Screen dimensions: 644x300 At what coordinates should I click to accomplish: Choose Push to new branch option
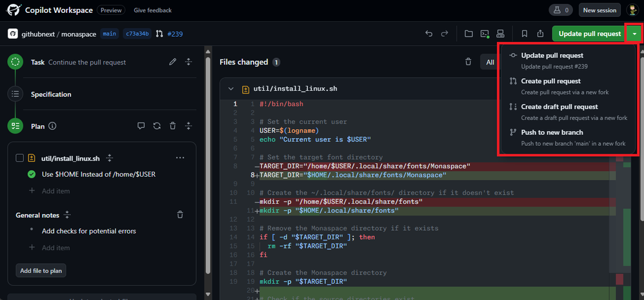coord(569,137)
